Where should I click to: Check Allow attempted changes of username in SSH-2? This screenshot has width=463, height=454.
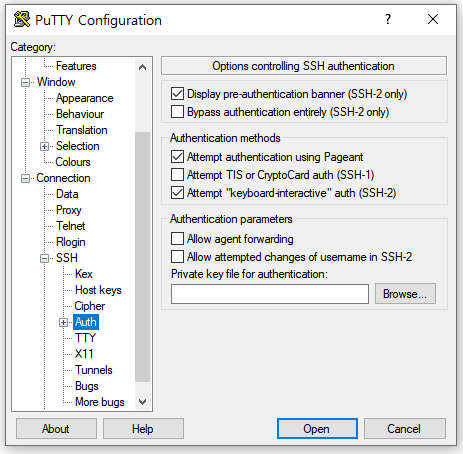[x=177, y=257]
